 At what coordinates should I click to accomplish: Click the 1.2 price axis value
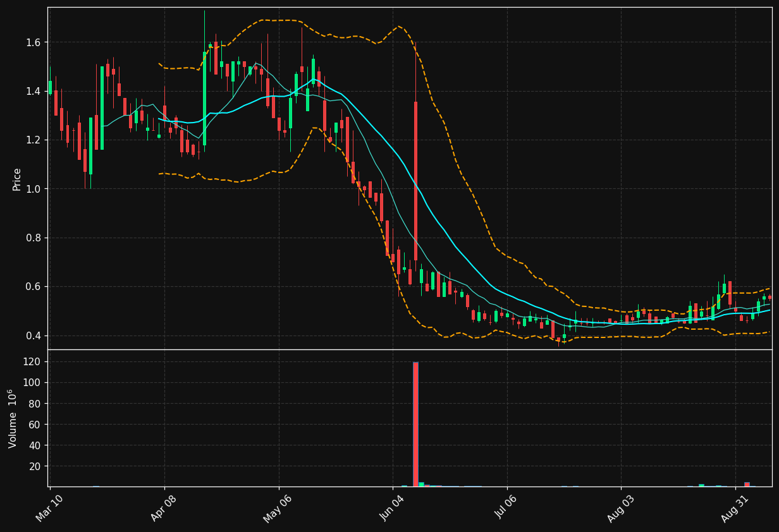click(33, 140)
